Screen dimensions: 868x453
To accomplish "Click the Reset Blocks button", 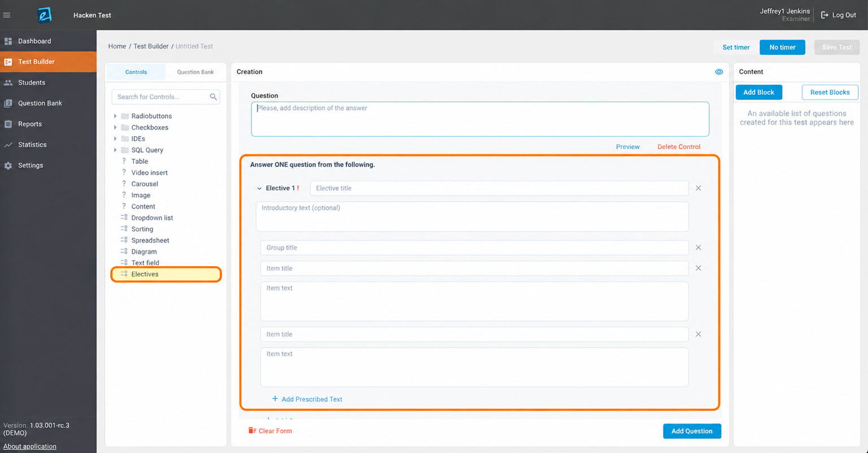I will [830, 93].
